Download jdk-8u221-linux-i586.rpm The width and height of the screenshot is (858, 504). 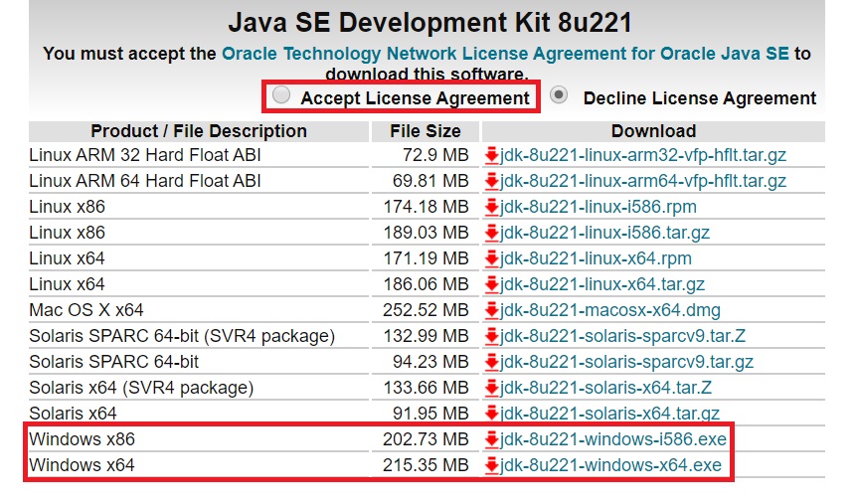(x=599, y=207)
